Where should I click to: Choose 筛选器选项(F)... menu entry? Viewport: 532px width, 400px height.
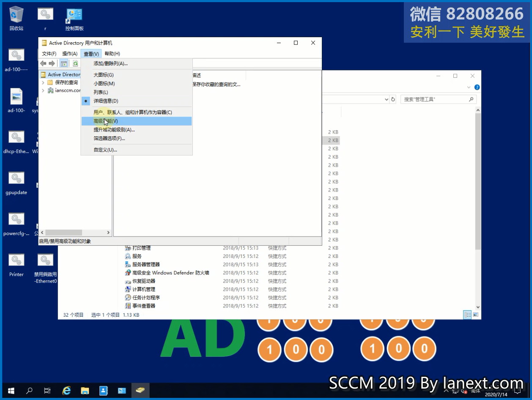click(136, 138)
